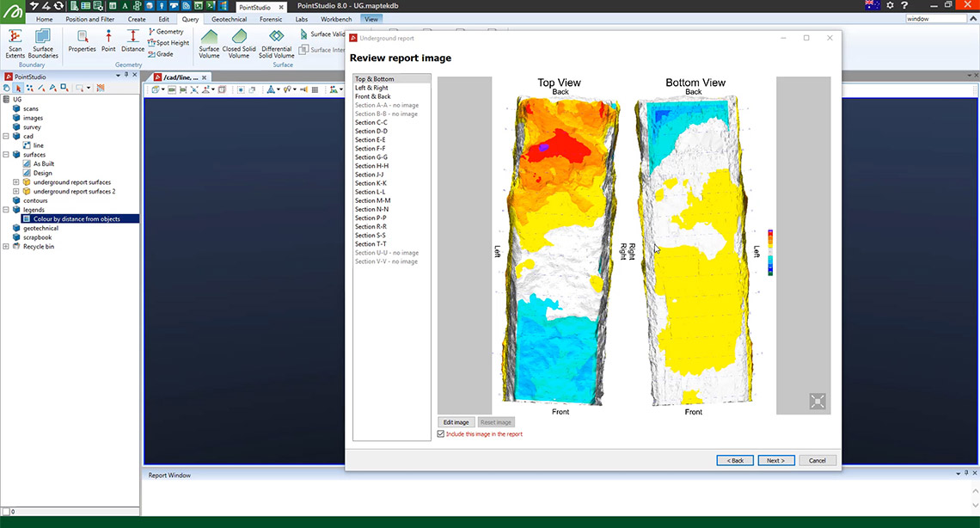This screenshot has width=980, height=528.
Task: Collapse the legends container in explorer
Action: coord(6,210)
